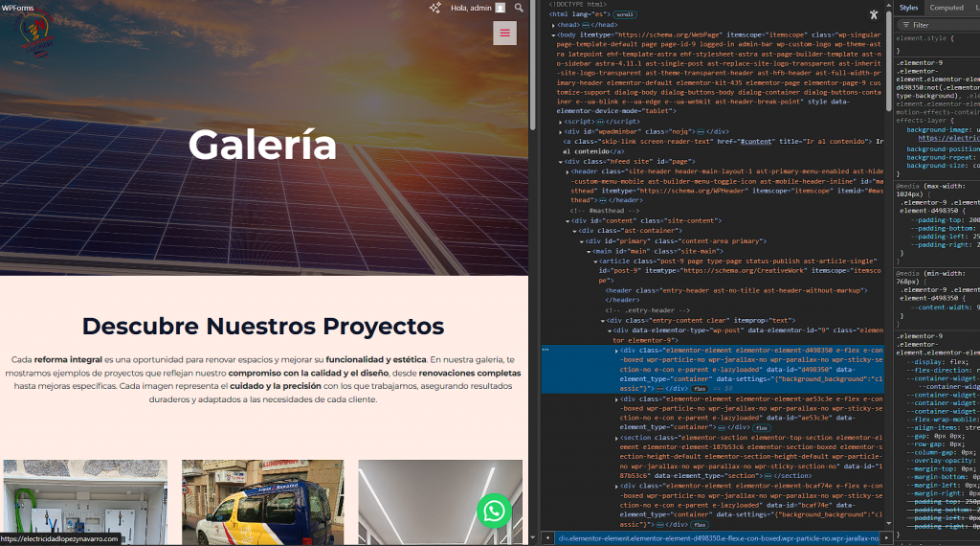Select the Styles tab
The image size is (980, 546).
click(x=908, y=8)
